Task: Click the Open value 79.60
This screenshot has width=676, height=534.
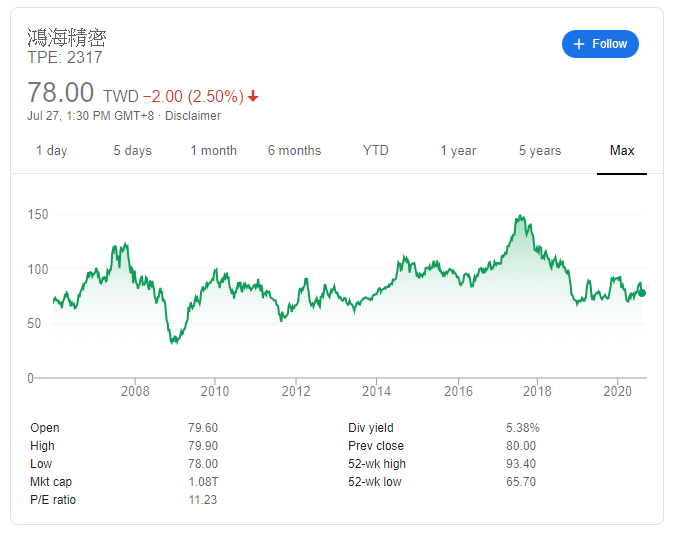Action: (x=203, y=428)
